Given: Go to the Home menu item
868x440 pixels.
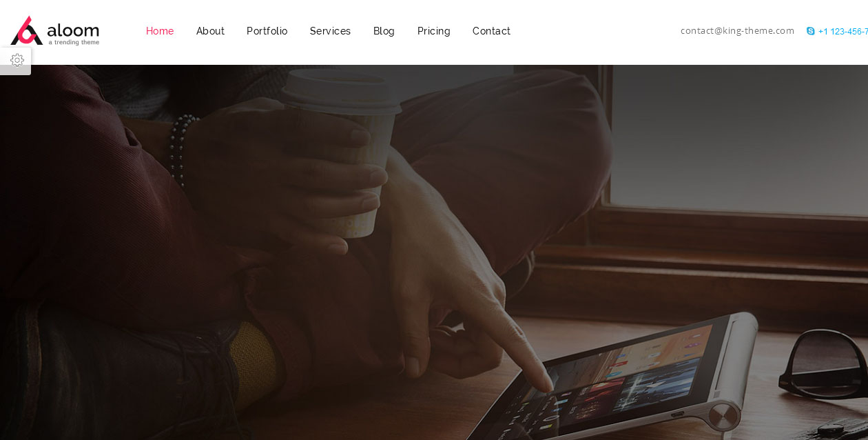Looking at the screenshot, I should [160, 31].
